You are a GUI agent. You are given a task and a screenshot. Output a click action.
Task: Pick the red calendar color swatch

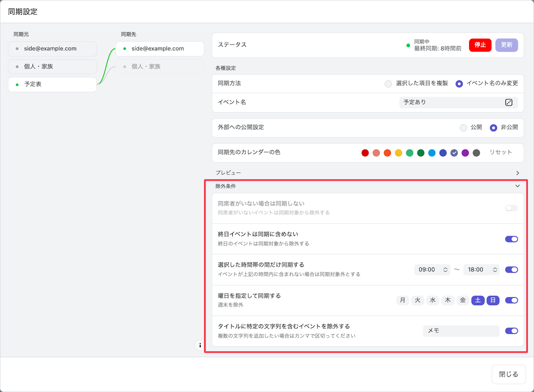pos(365,153)
